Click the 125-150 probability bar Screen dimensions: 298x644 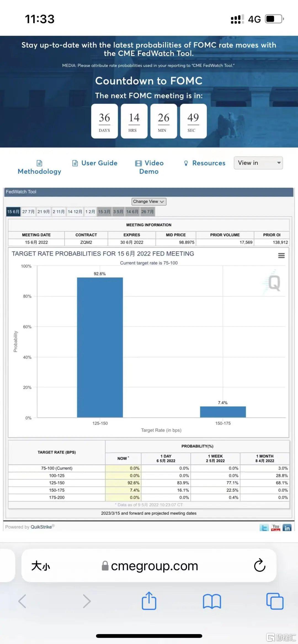pyautogui.click(x=100, y=347)
